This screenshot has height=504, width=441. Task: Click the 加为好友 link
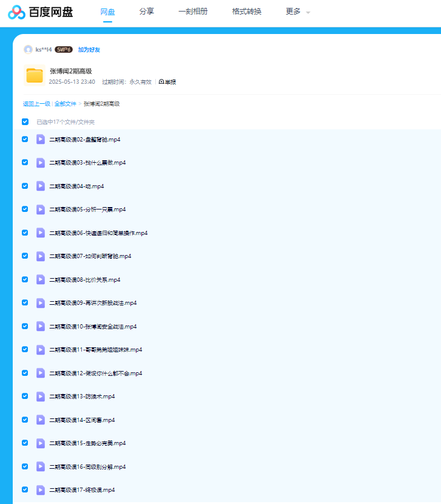89,50
